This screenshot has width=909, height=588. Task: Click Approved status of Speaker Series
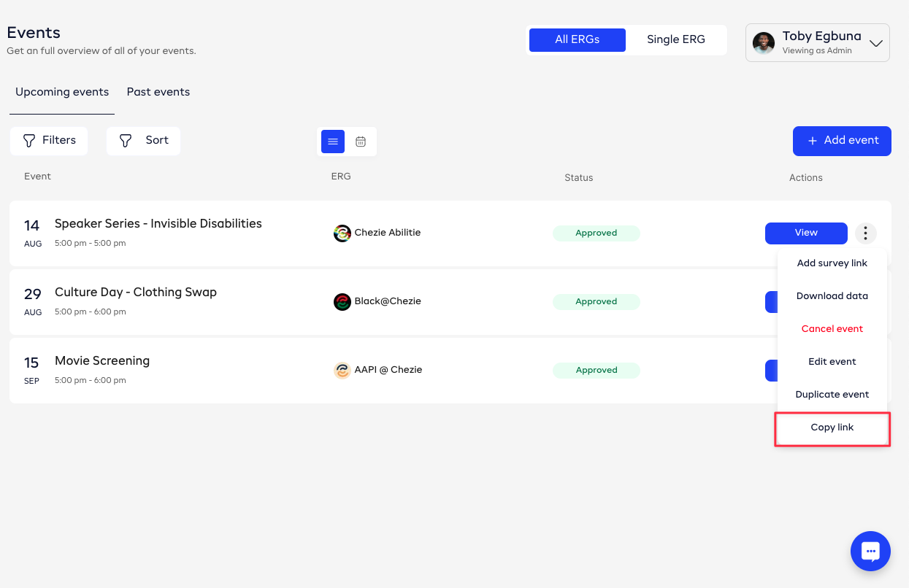point(597,233)
